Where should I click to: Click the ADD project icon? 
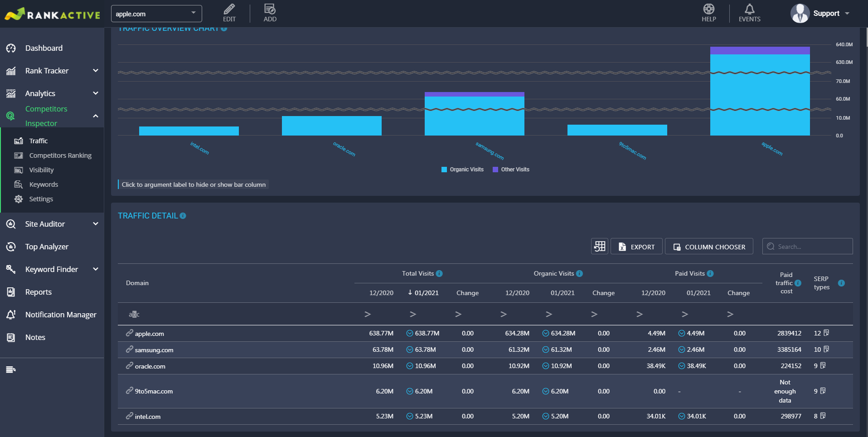click(x=270, y=9)
